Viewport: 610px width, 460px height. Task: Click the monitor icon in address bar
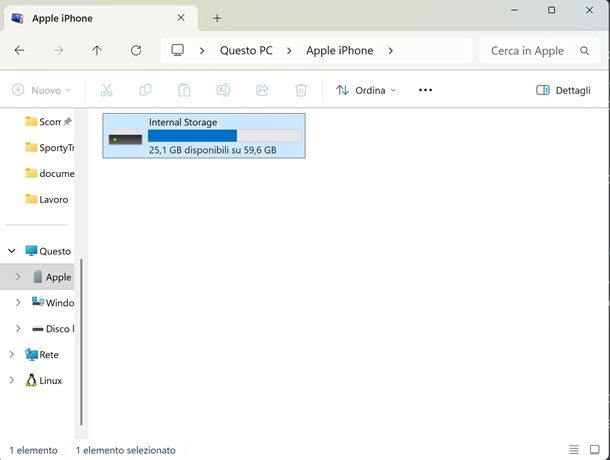[177, 50]
